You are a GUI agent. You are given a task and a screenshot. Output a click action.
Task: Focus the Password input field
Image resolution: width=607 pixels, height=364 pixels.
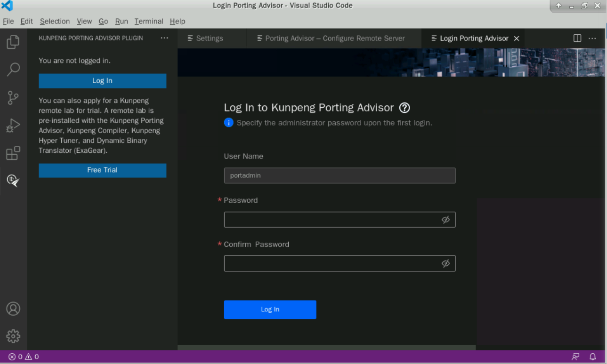[340, 220]
